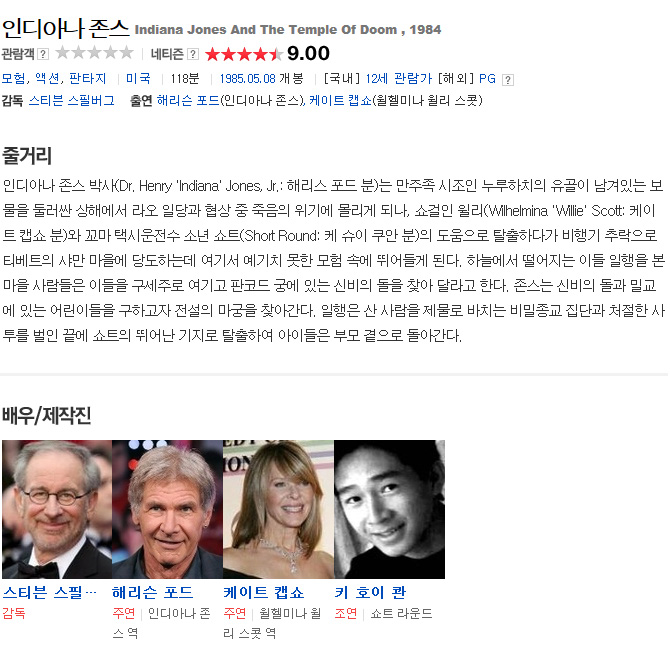Open the 모험 genre link

click(13, 79)
